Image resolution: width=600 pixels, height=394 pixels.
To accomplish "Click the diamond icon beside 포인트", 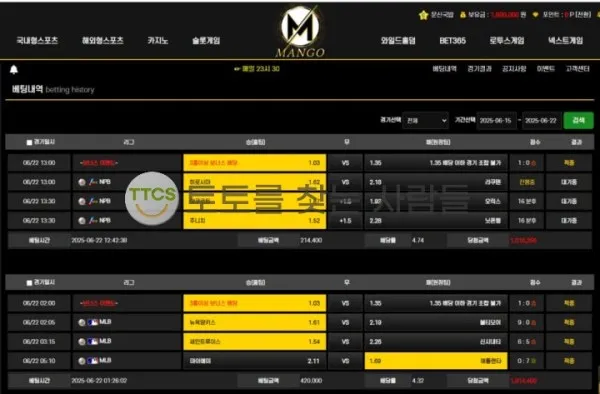I will tap(535, 15).
